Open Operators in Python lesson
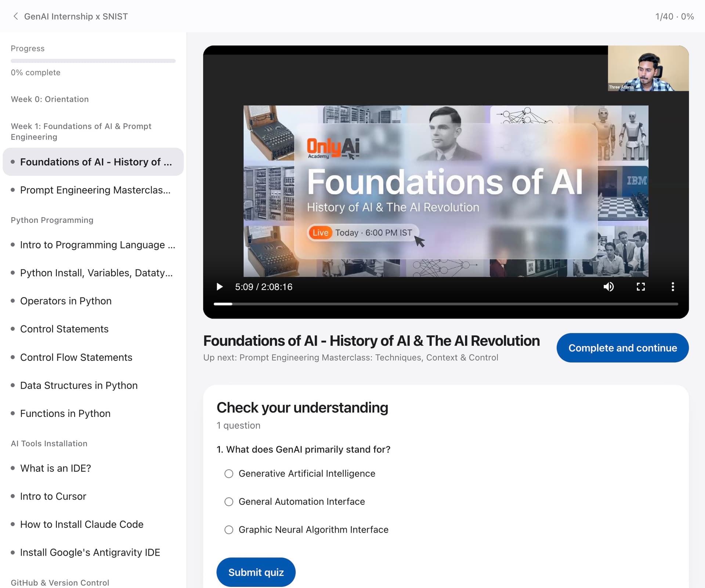This screenshot has width=705, height=588. click(93, 301)
